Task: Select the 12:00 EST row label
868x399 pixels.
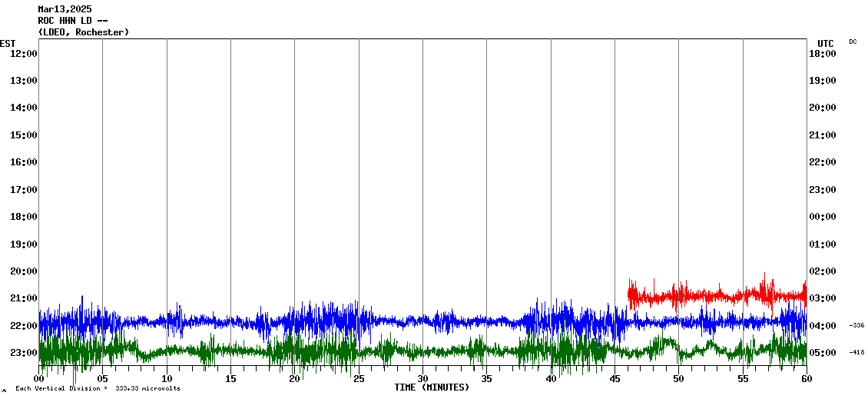Action: click(24, 53)
